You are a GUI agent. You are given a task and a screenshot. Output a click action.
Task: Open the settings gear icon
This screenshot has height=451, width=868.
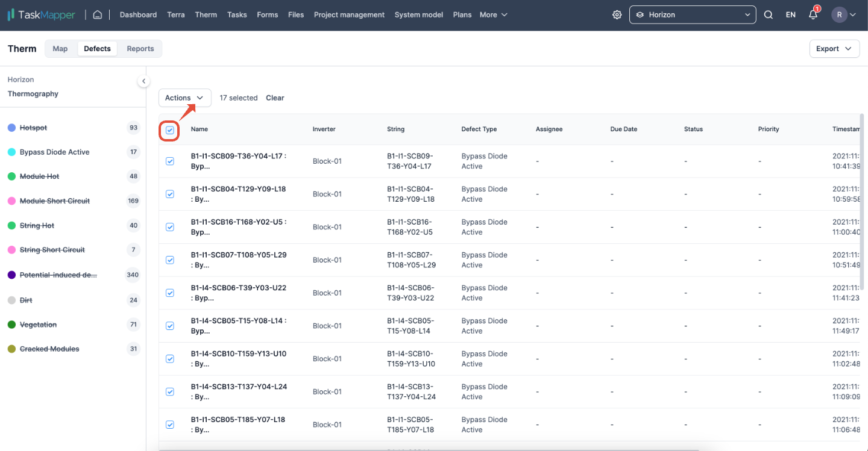point(617,15)
